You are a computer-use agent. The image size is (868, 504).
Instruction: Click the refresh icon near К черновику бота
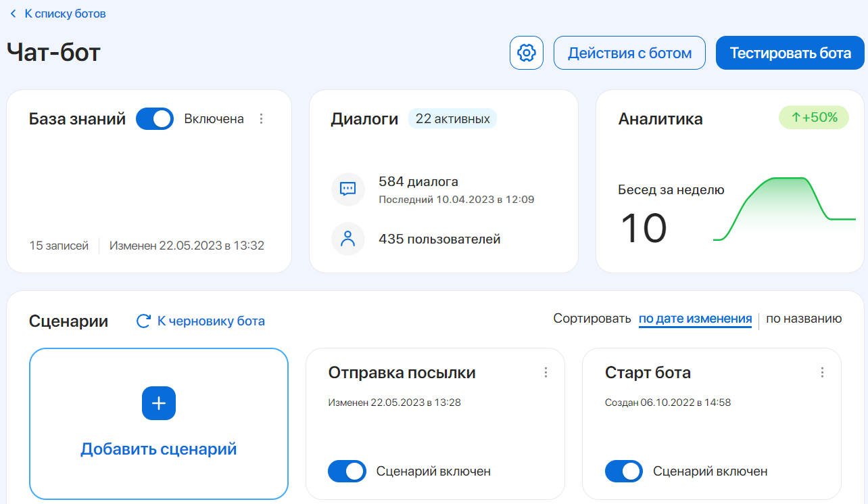click(x=142, y=321)
